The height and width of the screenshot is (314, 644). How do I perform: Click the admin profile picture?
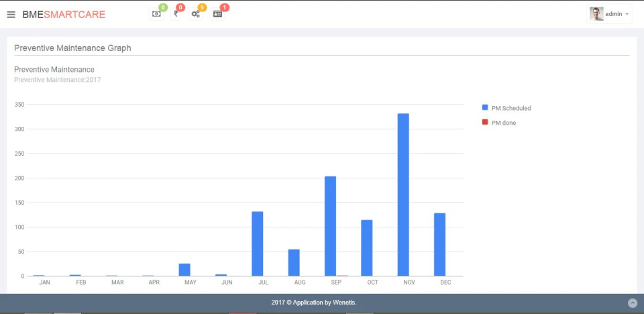596,14
